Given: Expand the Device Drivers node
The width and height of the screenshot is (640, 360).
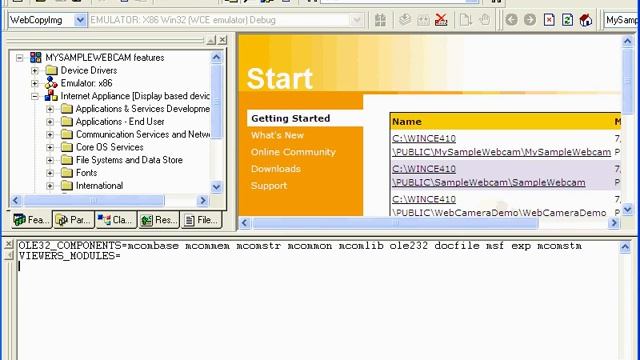Looking at the screenshot, I should (35, 71).
